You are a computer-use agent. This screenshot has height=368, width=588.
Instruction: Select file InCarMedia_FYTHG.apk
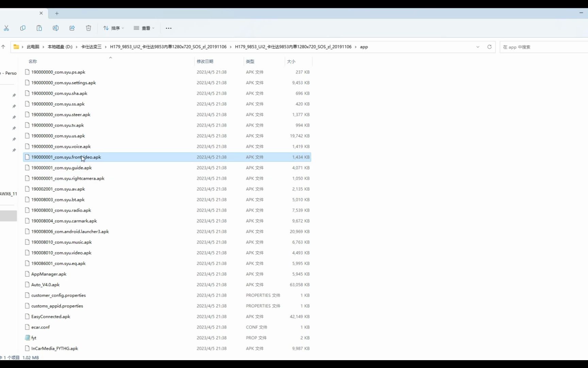coord(167,348)
